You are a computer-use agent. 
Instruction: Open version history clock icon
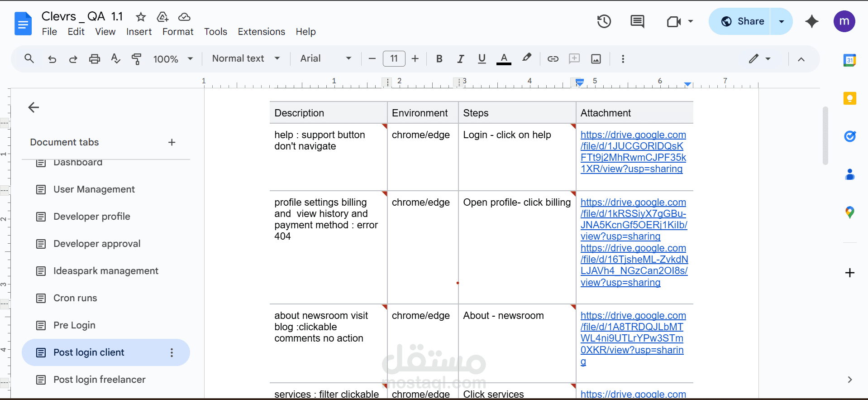(604, 21)
